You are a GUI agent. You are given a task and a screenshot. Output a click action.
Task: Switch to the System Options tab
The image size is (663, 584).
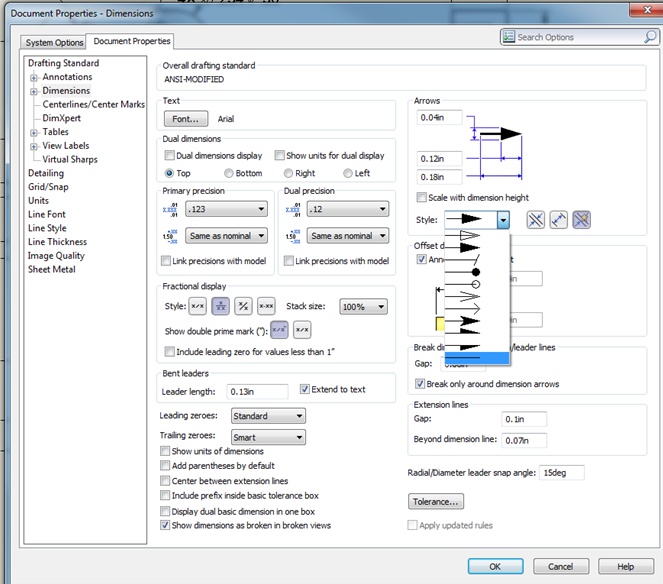coord(54,42)
